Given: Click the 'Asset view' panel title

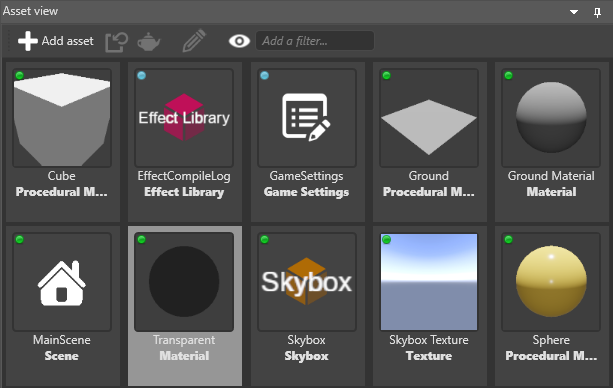Looking at the screenshot, I should (30, 11).
